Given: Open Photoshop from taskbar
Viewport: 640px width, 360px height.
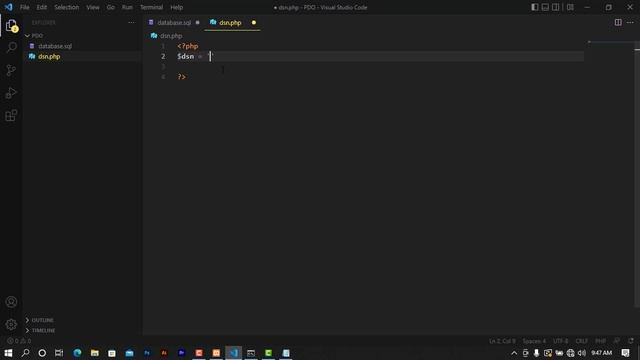Looking at the screenshot, I should tap(147, 353).
